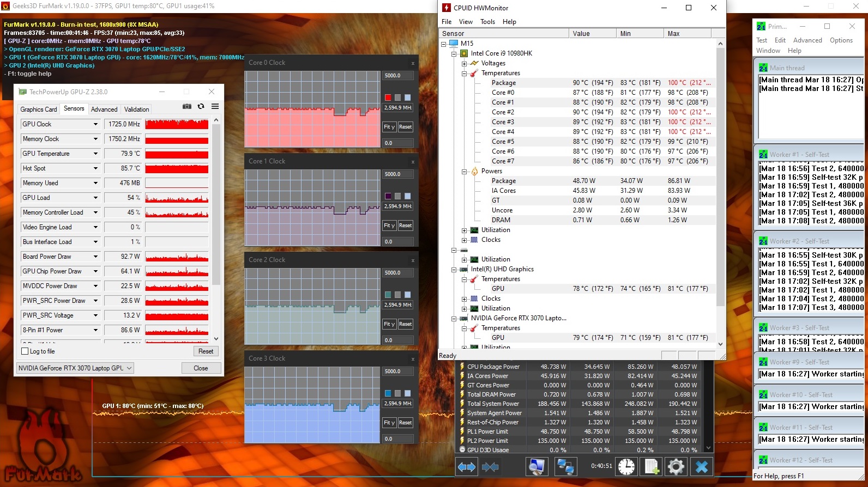Viewport: 868px width, 487px height.
Task: Collapse the Intel Core i9 10980HK node
Action: point(454,53)
